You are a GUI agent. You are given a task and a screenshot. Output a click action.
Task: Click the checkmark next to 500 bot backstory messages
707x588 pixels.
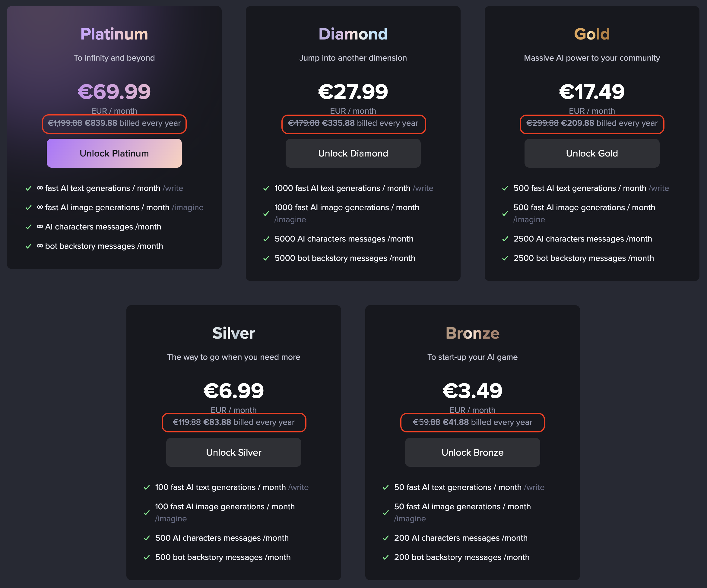click(x=147, y=557)
